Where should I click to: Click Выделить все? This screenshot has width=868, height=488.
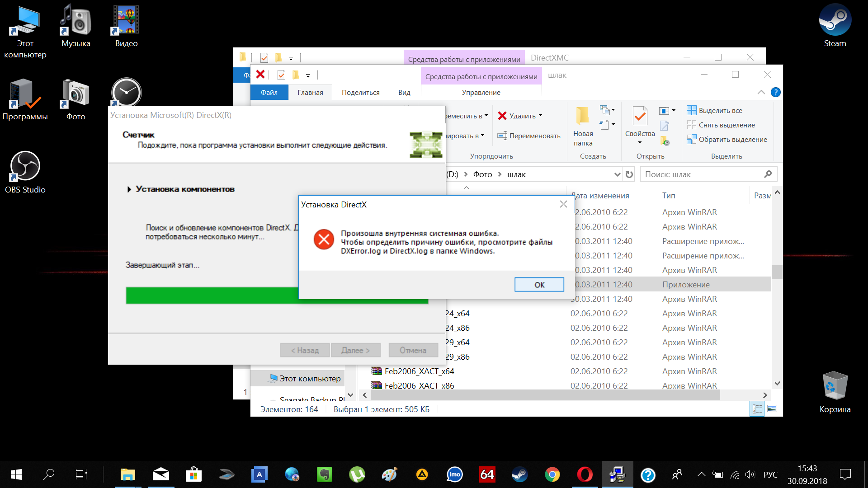714,110
